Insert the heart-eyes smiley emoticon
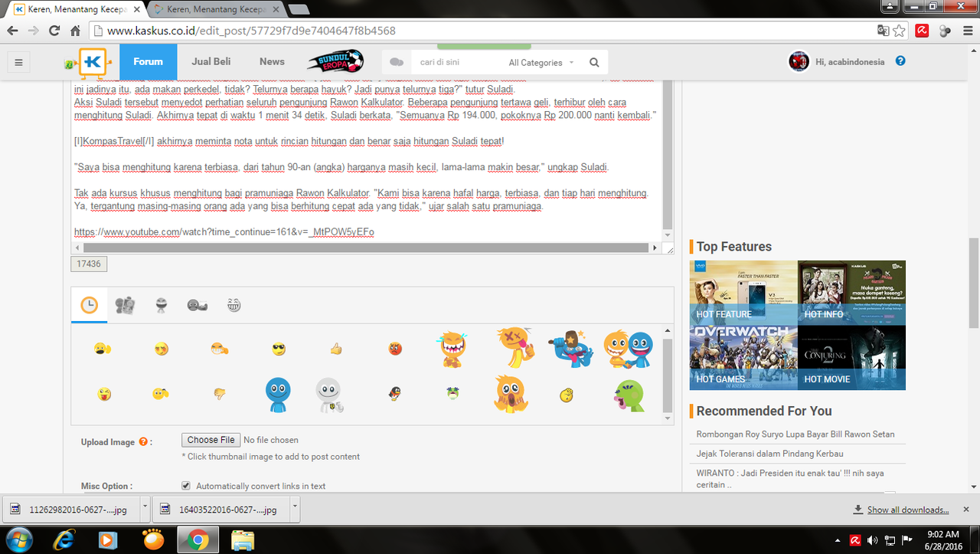Image resolution: width=980 pixels, height=554 pixels. (x=161, y=349)
